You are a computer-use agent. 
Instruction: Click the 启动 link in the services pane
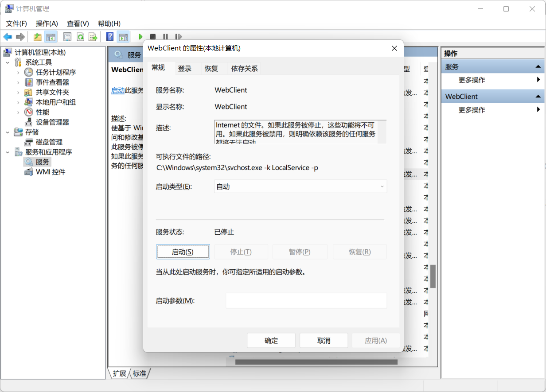point(118,90)
